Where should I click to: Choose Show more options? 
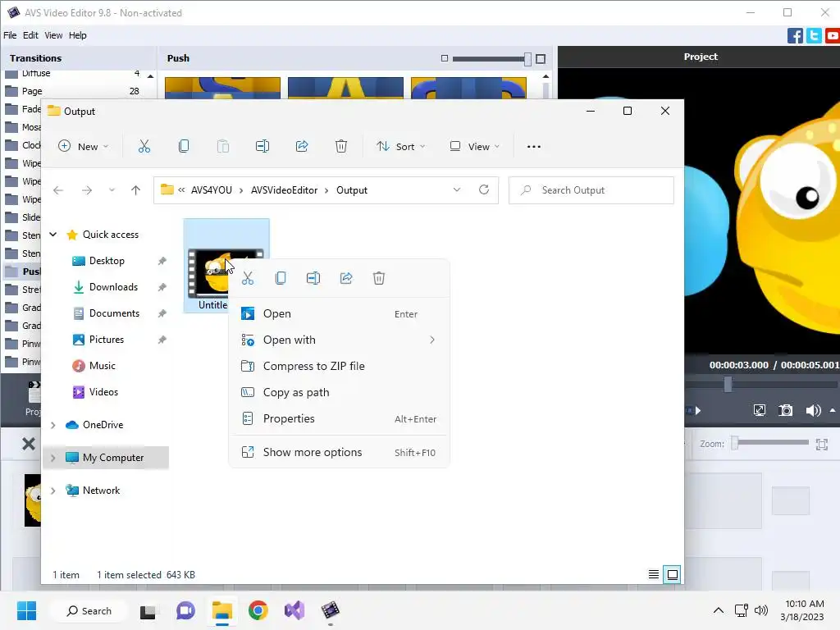coord(339,453)
